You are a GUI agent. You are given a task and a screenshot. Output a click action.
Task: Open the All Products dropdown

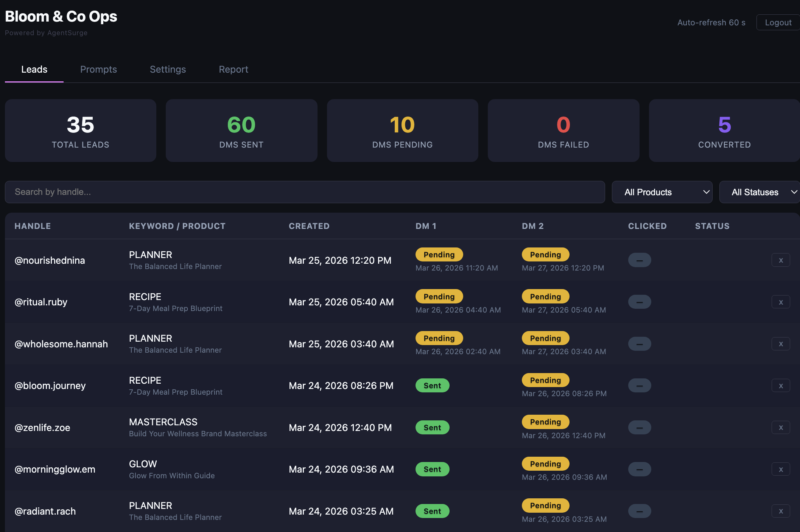coord(661,192)
